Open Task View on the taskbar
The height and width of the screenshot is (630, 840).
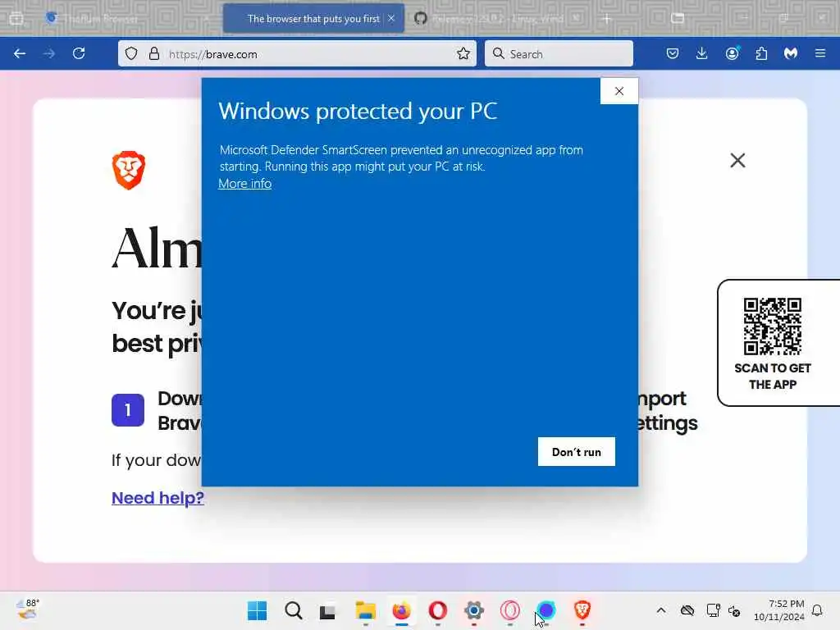(x=327, y=611)
